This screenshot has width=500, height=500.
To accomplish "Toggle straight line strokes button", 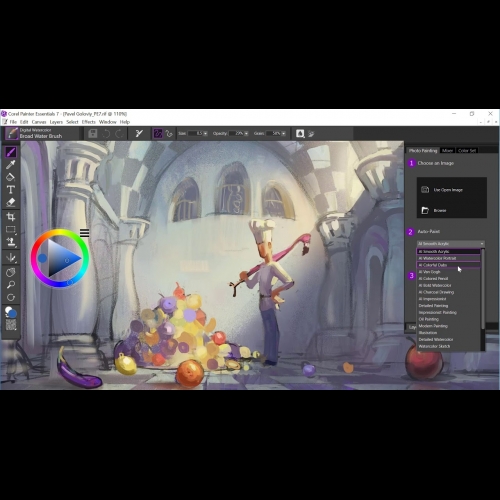I will coord(169,134).
